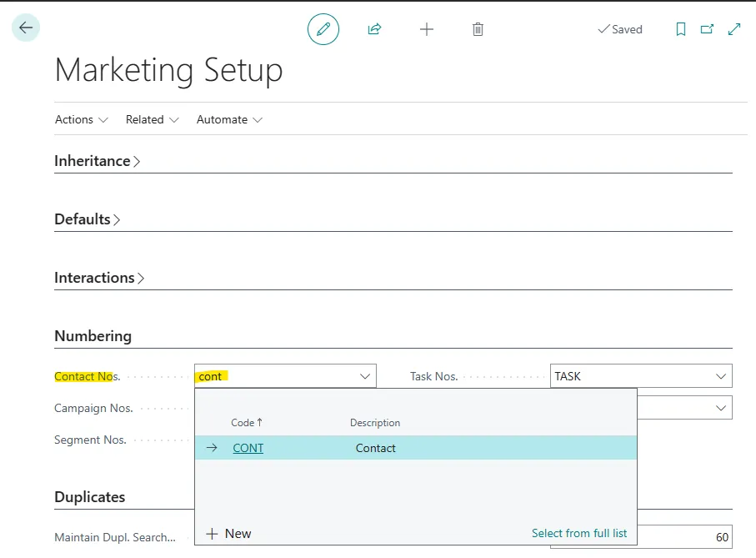This screenshot has width=756, height=558.
Task: Sort by the Code column header
Action: pos(247,423)
